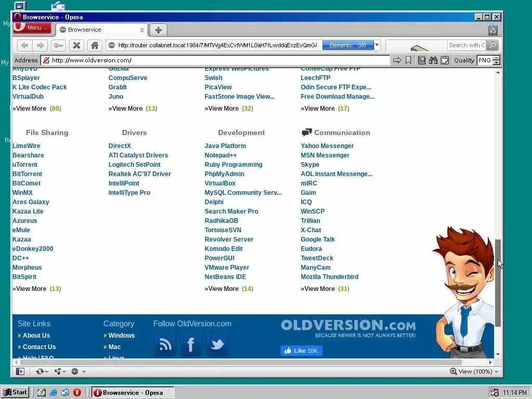Open the DirectX link
This screenshot has width=532, height=399.
pos(119,146)
